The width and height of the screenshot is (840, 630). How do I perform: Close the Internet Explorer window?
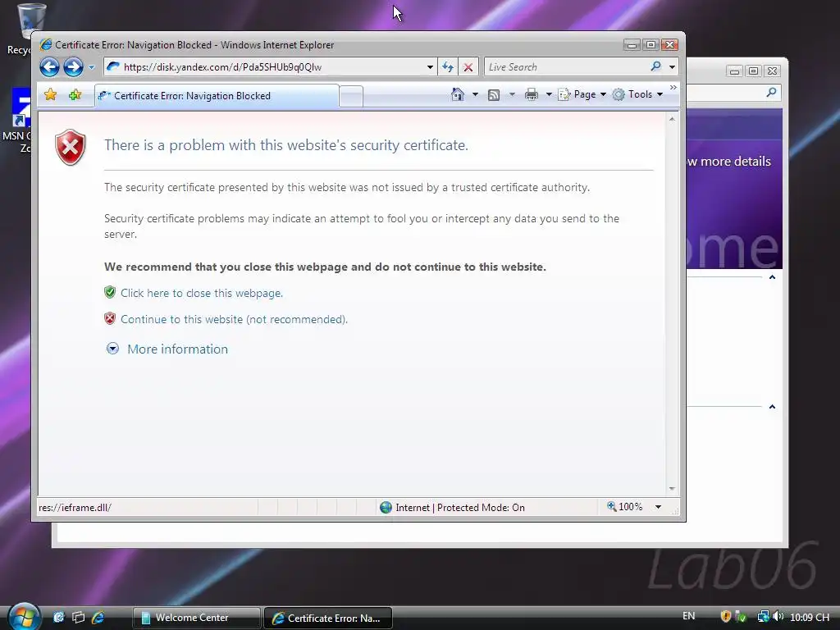(669, 45)
